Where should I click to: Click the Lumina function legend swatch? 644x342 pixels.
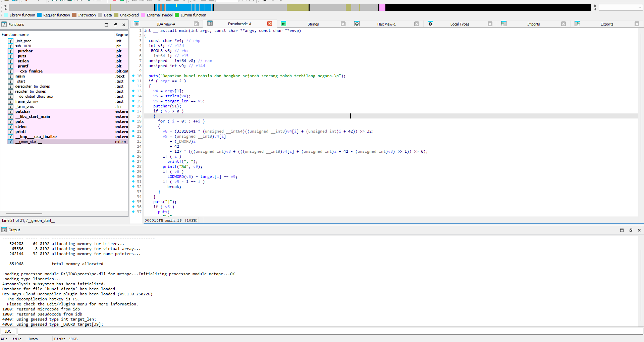[x=177, y=15]
